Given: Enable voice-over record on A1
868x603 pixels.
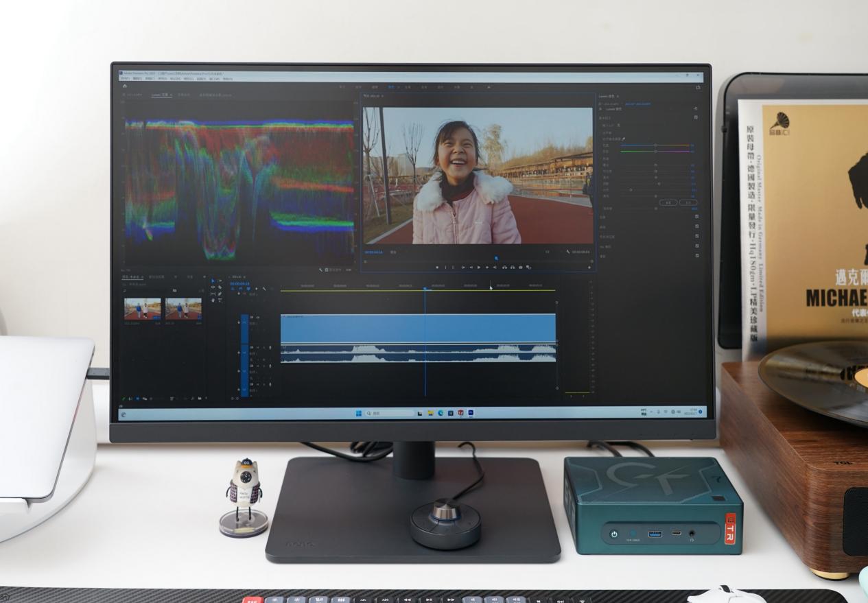Looking at the screenshot, I should (x=270, y=348).
